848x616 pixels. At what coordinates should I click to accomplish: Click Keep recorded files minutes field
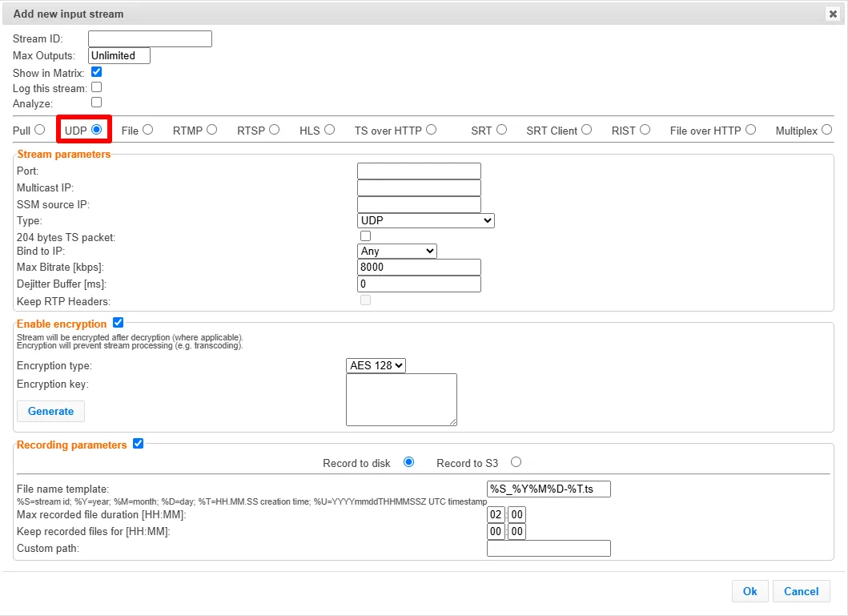[x=517, y=532]
